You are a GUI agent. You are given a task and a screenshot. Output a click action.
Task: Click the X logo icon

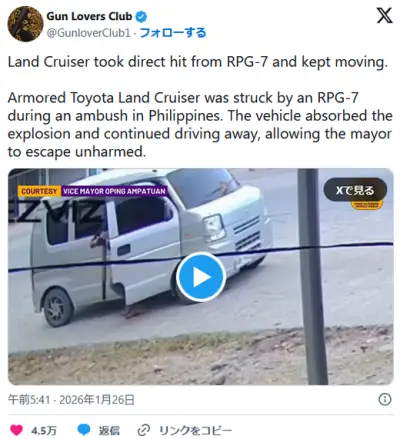[x=384, y=16]
